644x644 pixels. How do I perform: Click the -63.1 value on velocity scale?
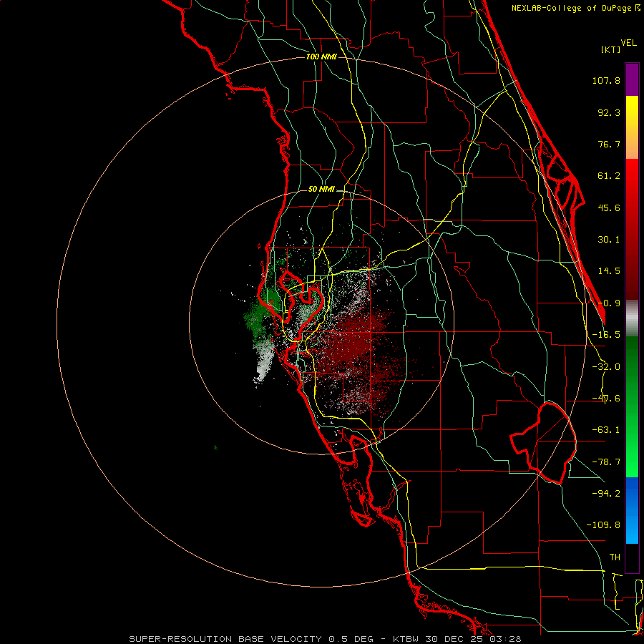(606, 430)
